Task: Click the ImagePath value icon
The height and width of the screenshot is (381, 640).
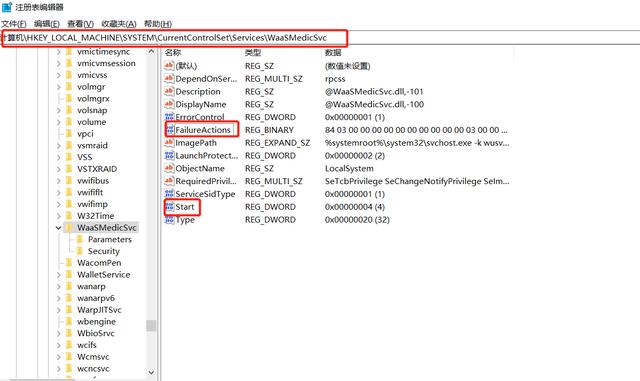Action: pyautogui.click(x=169, y=143)
